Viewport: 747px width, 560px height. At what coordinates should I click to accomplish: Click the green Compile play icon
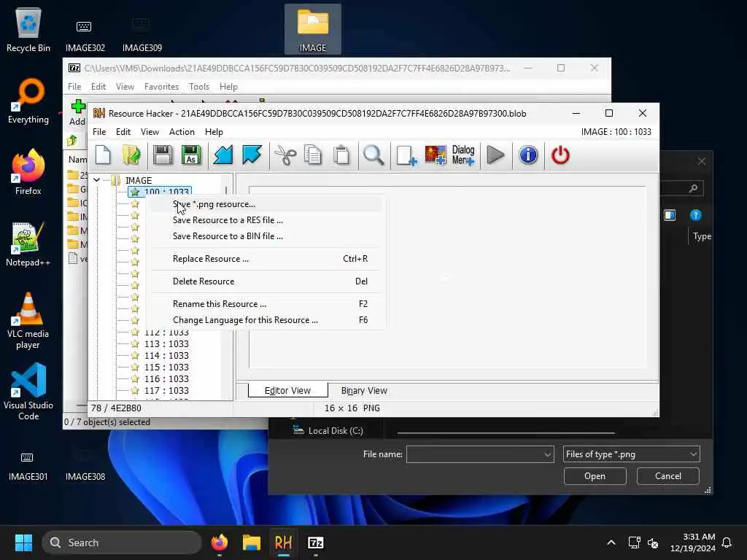tap(495, 155)
